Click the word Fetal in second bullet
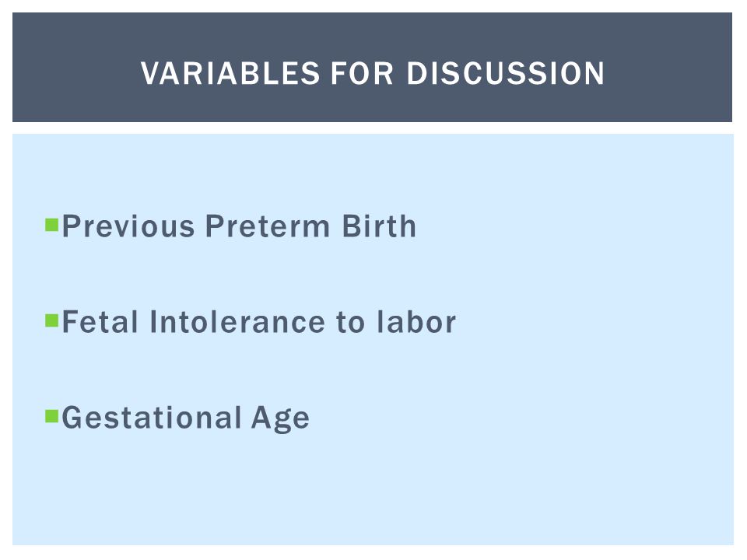The width and height of the screenshot is (747, 560). pyautogui.click(x=100, y=322)
